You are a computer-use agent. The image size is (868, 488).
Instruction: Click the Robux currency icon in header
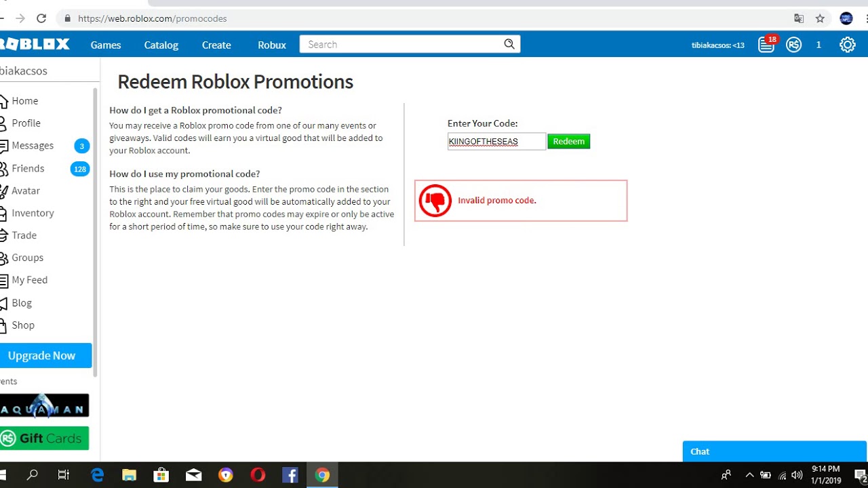pos(794,45)
